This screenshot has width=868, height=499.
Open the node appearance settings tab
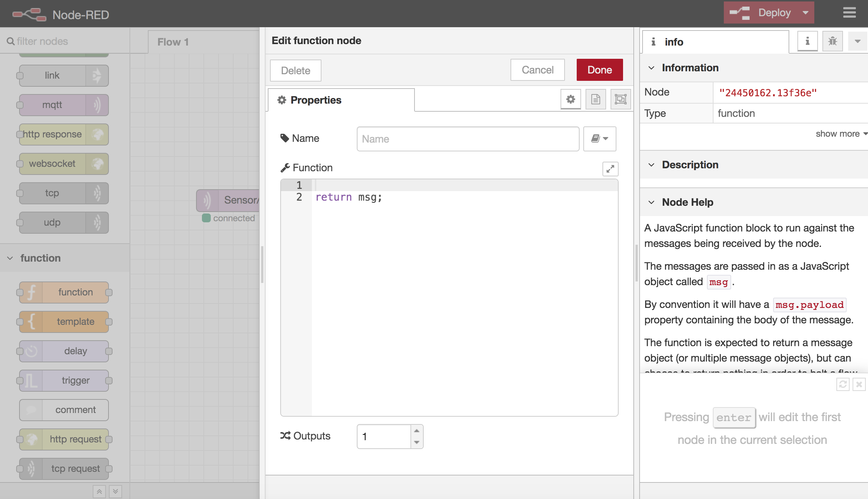[x=620, y=99]
